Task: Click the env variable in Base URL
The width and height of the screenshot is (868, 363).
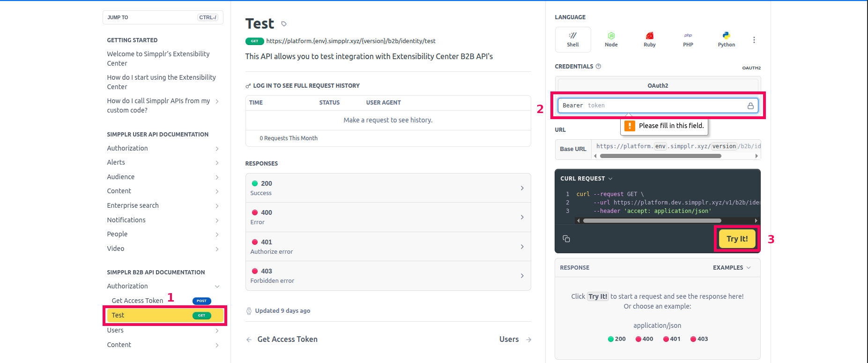Action: (x=660, y=146)
